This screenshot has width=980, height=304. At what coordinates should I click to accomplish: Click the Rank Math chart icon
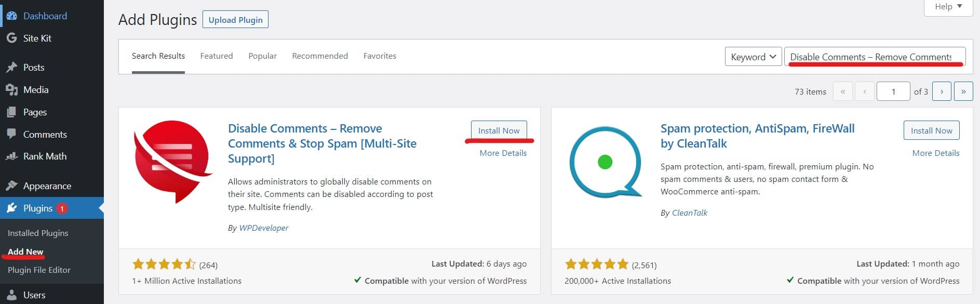click(11, 156)
